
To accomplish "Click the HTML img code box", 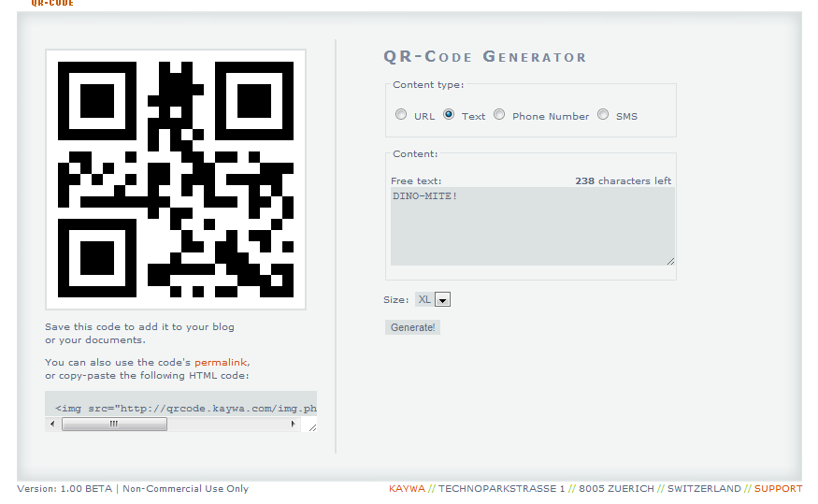I will click(180, 405).
